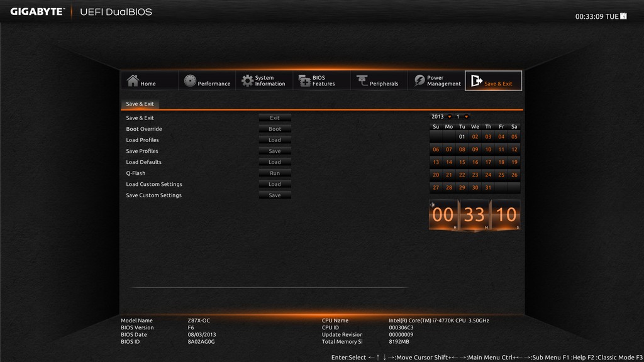644x362 pixels.
Task: Click the Save Custom Settings label
Action: tap(153, 195)
